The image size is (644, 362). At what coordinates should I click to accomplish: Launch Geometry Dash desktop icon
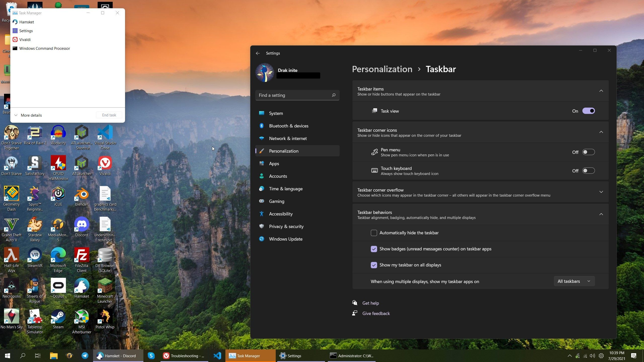pos(11,199)
